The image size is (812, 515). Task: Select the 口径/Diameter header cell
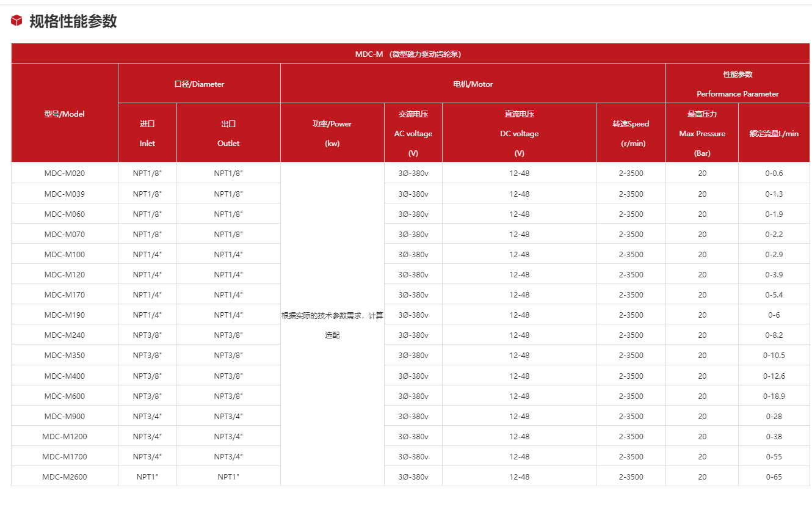(x=199, y=84)
